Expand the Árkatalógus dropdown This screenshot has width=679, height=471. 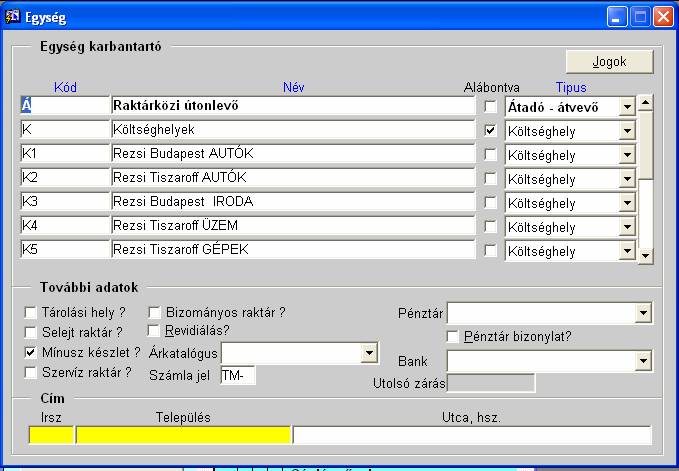pos(369,353)
